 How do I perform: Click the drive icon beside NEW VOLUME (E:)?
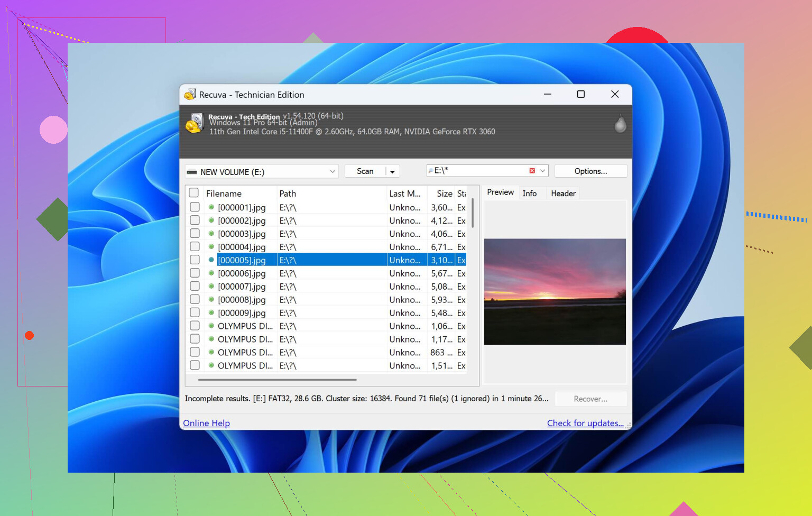192,172
